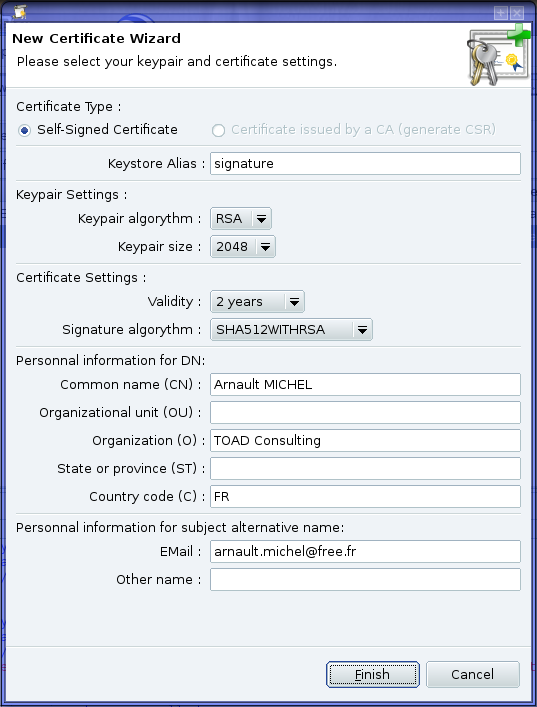
Task: Expand the Validity 2 years dropdown
Action: 257,302
